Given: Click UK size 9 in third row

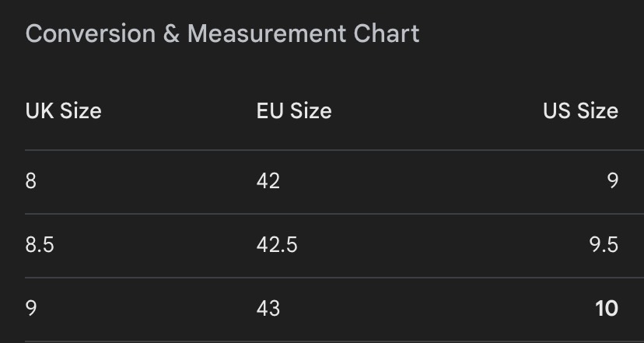Looking at the screenshot, I should click(31, 309).
